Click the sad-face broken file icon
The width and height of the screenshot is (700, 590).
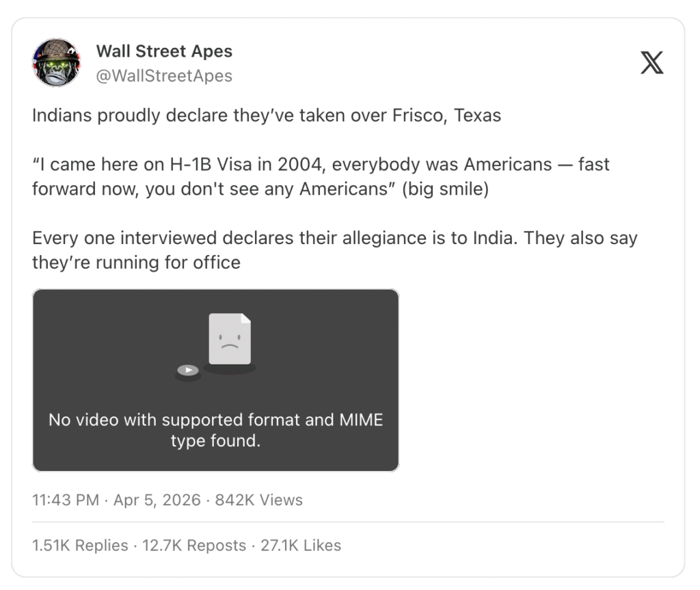tap(230, 339)
